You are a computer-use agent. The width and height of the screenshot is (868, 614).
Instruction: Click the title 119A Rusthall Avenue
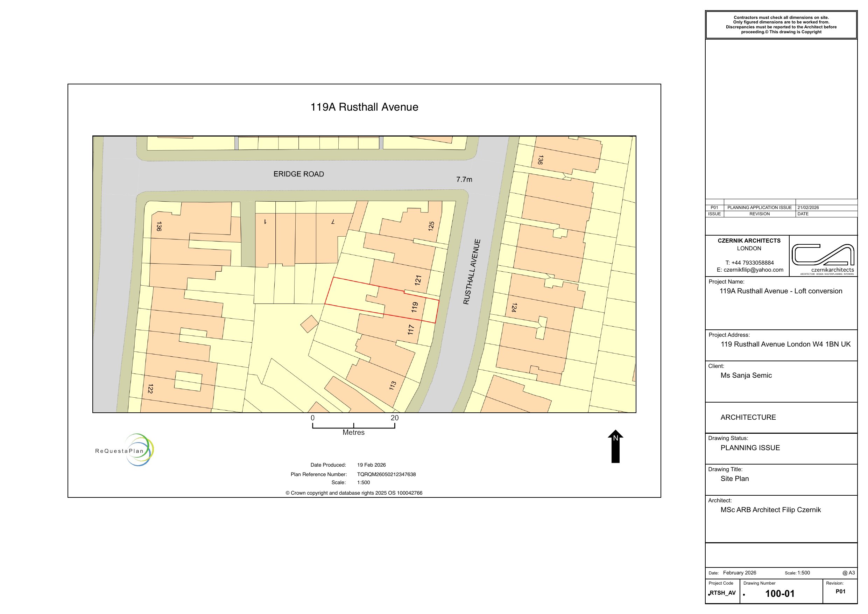pos(364,107)
